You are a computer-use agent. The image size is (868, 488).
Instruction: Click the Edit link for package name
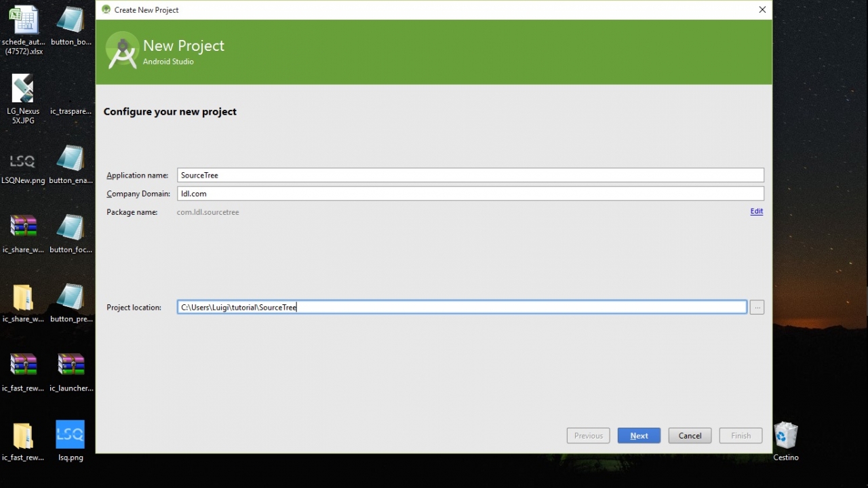point(756,211)
